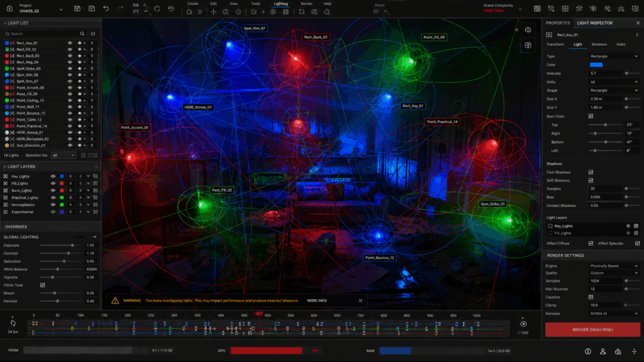
Task: Click the viewport camera rotate icon
Action: click(x=528, y=30)
